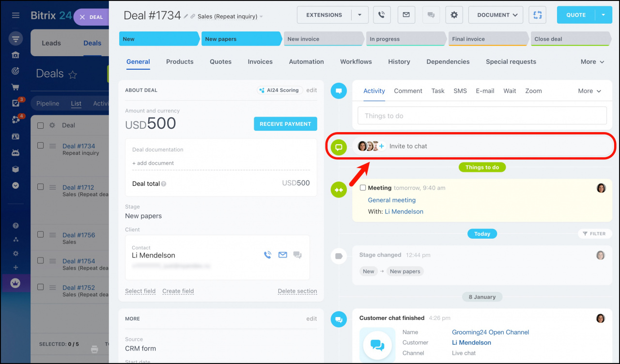Click the Things to do input field
This screenshot has height=364, width=620.
(x=482, y=116)
